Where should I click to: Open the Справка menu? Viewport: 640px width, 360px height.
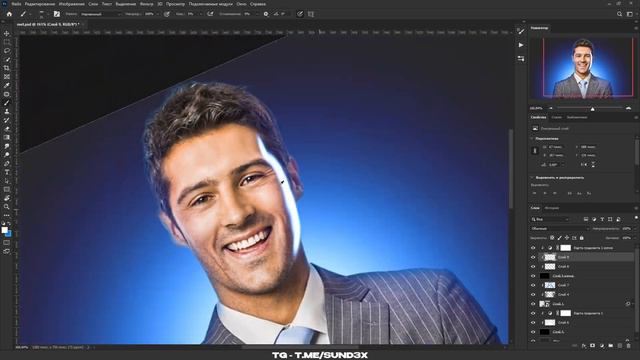point(258,4)
